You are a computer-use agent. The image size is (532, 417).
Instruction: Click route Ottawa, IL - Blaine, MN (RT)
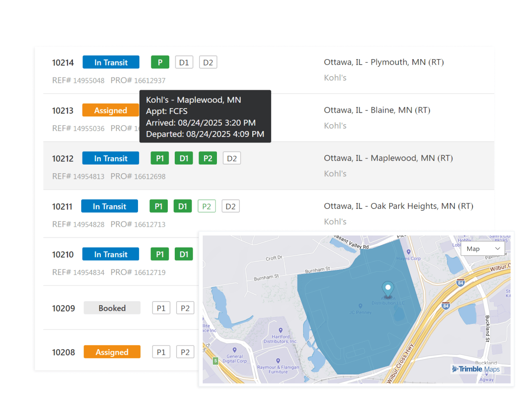pos(377,110)
